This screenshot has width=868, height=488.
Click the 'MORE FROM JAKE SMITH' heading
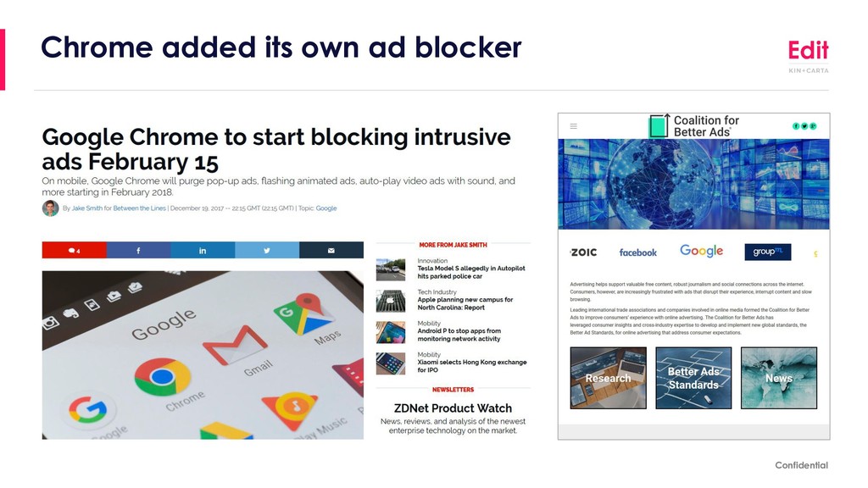[x=453, y=245]
